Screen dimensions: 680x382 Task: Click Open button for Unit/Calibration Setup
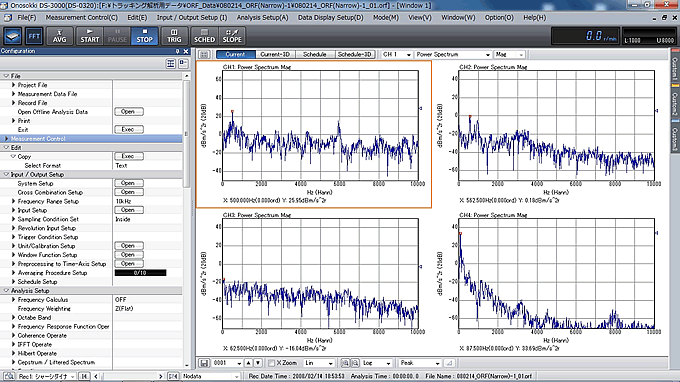click(x=129, y=246)
